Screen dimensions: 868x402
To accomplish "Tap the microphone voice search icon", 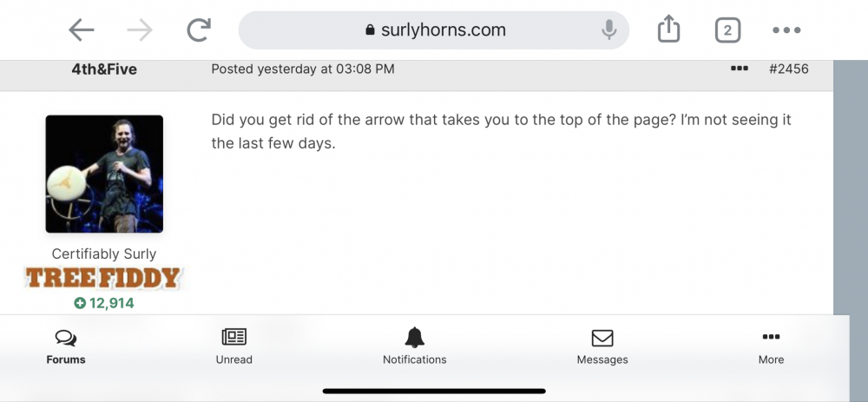I will coord(609,30).
